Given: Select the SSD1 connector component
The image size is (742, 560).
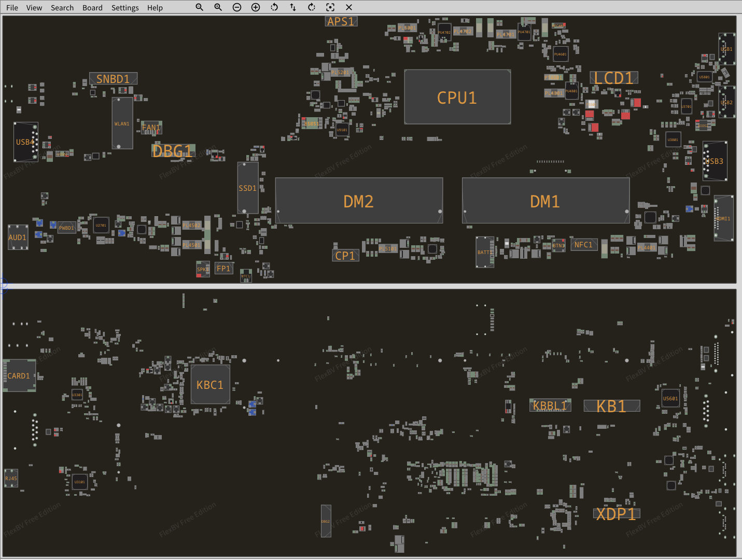Looking at the screenshot, I should [247, 188].
